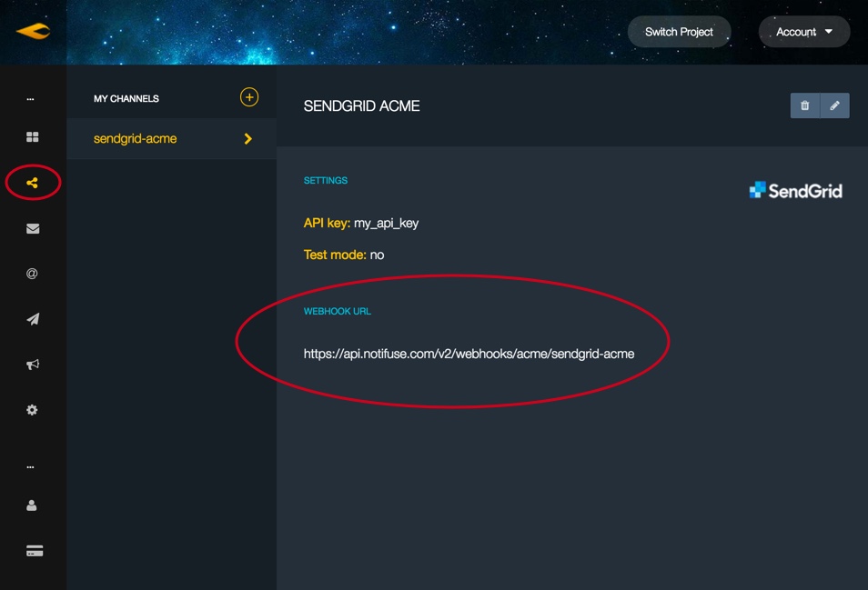This screenshot has width=868, height=590.
Task: Expand sendgrid-acme with the chevron arrow
Action: (x=248, y=139)
